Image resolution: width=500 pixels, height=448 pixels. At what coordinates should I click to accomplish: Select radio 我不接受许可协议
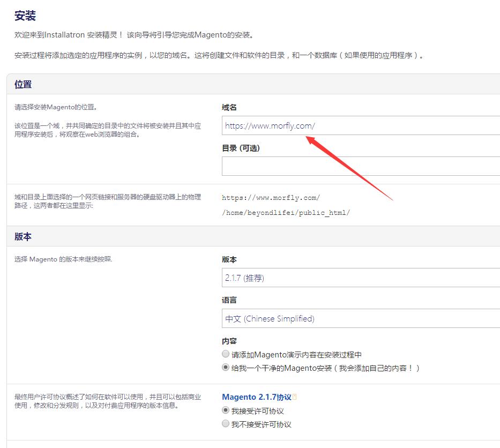click(x=226, y=423)
